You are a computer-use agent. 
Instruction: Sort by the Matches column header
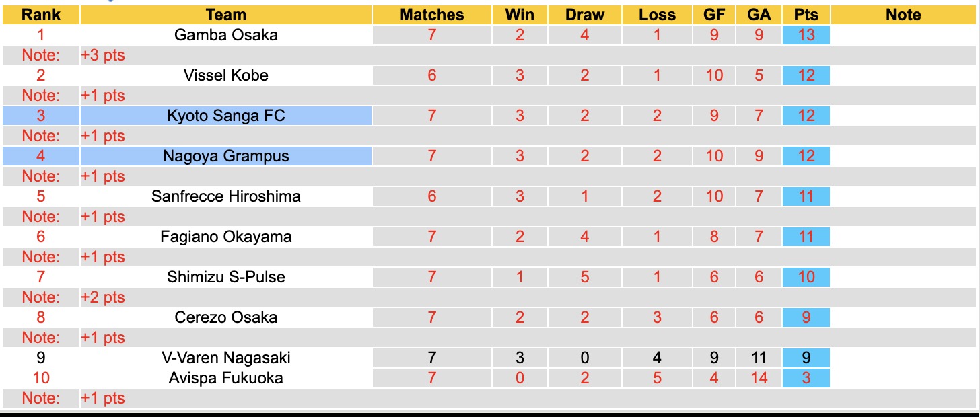tap(432, 15)
